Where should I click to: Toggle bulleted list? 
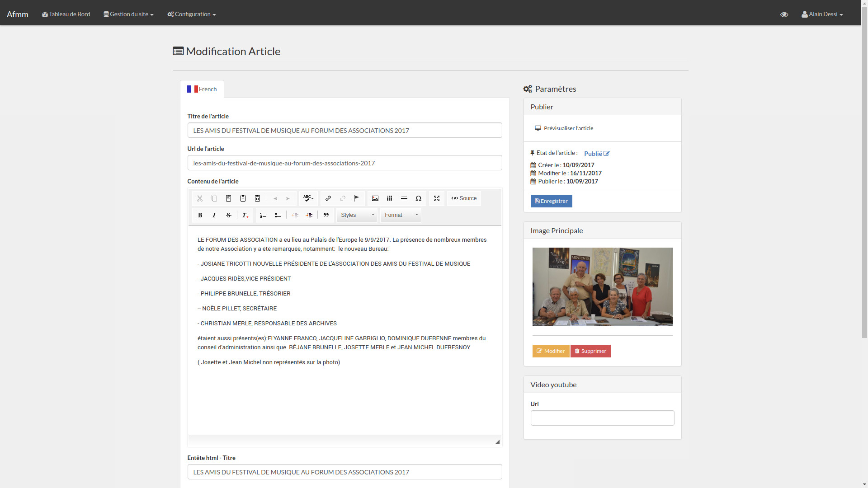pos(278,215)
